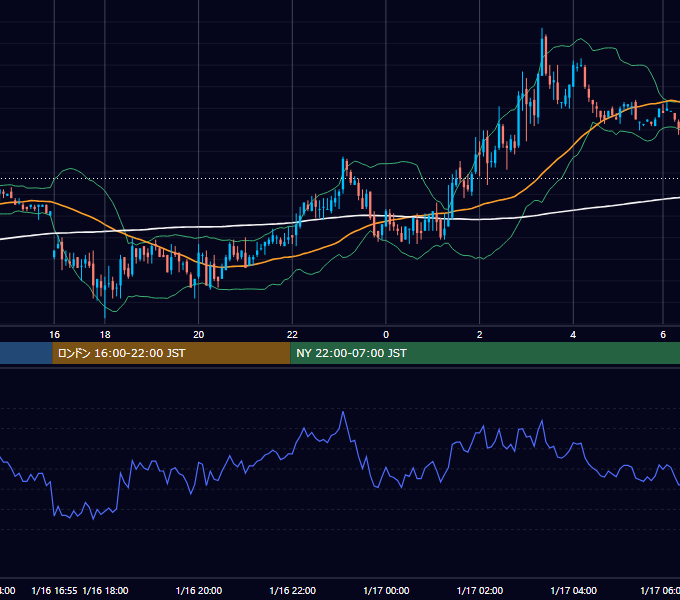Click hour label 6 on the price chart axis
This screenshot has width=680, height=600.
pyautogui.click(x=663, y=335)
